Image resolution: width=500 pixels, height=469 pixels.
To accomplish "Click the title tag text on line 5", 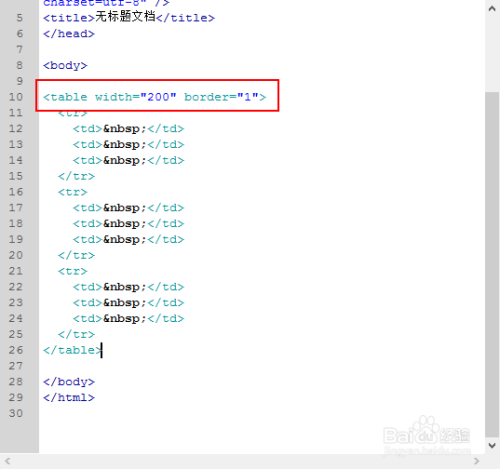I will click(x=129, y=17).
